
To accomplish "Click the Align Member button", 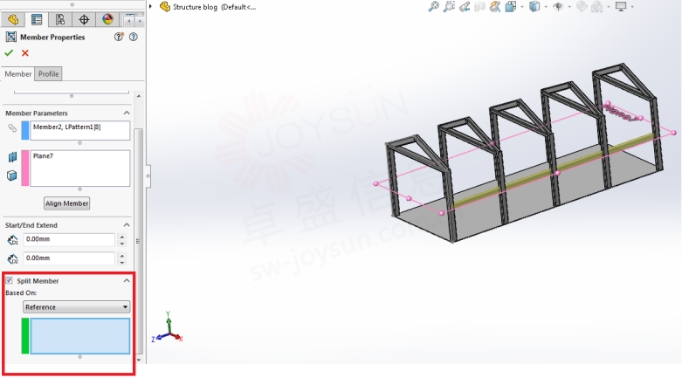I will [x=67, y=203].
